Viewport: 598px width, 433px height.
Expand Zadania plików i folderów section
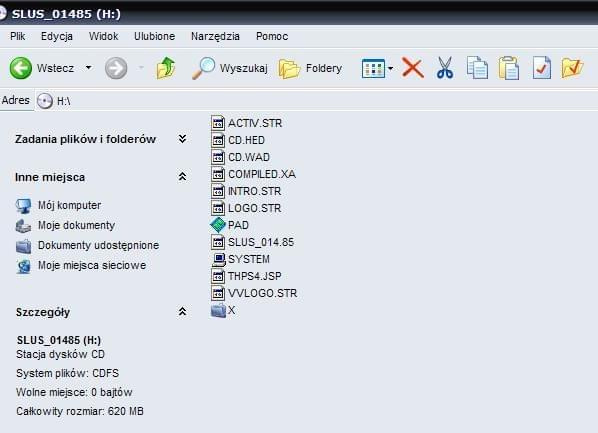(183, 139)
